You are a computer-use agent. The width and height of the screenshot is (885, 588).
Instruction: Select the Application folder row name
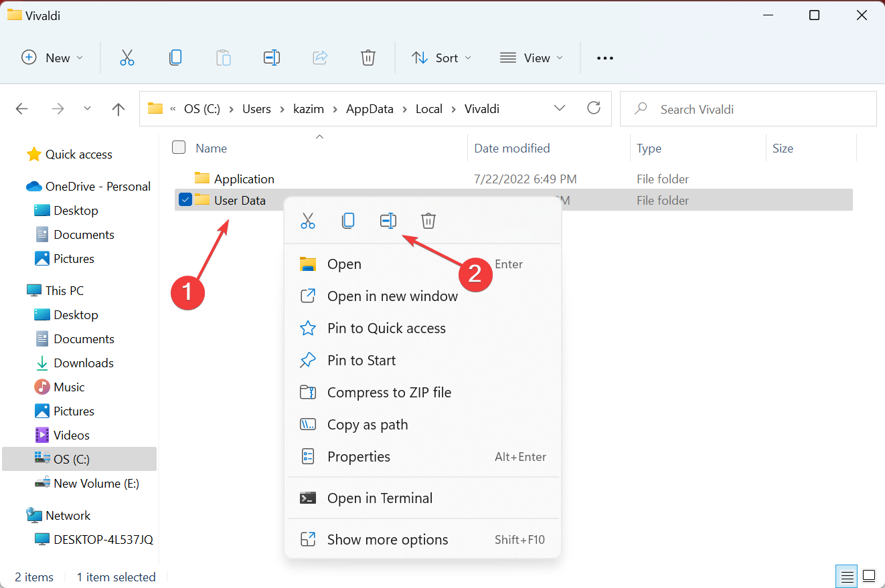pyautogui.click(x=244, y=179)
